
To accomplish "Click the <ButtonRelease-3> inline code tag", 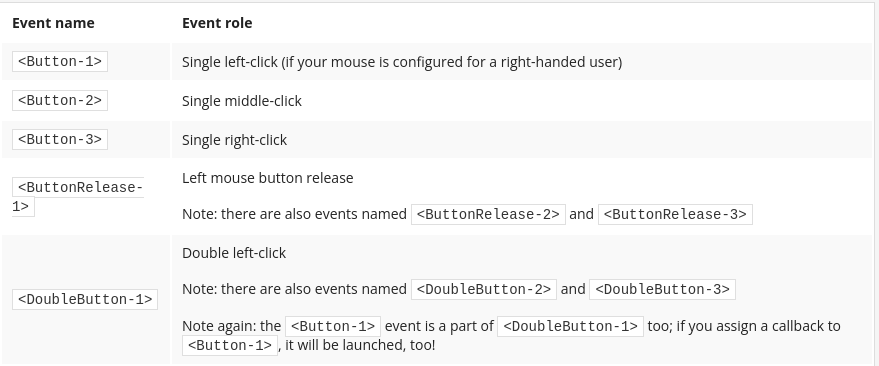I will tap(676, 214).
